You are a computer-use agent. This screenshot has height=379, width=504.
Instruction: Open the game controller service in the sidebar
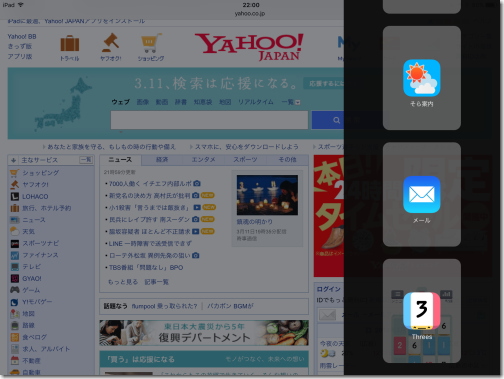coord(15,290)
